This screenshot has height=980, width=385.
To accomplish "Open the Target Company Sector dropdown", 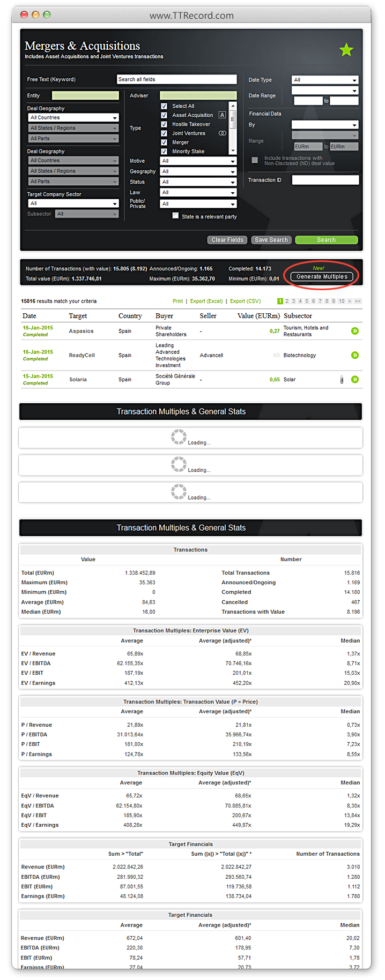I will [x=73, y=203].
